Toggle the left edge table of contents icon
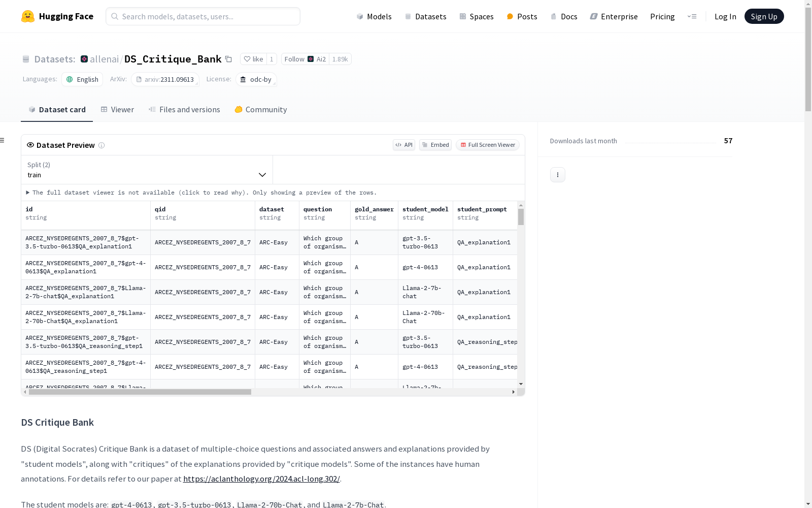This screenshot has height=508, width=812. [x=3, y=140]
